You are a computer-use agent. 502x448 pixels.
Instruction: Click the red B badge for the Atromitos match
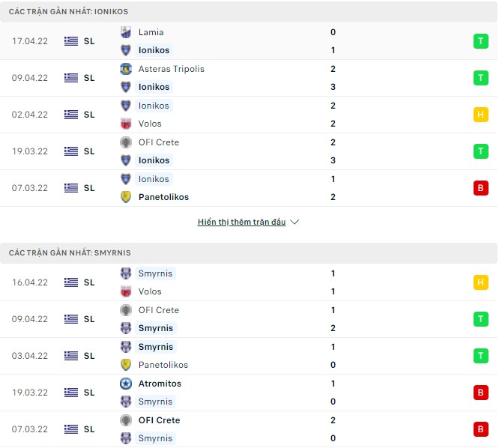pos(480,393)
